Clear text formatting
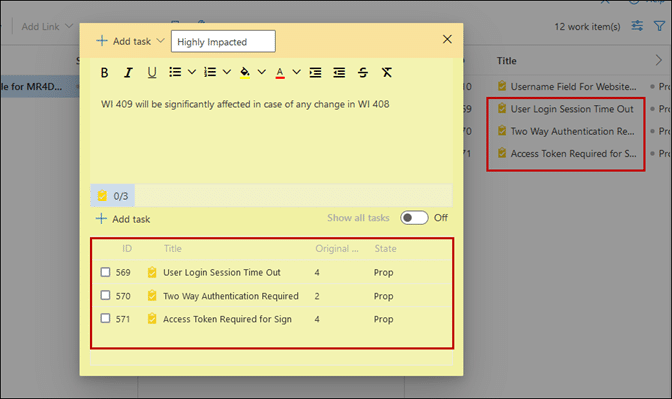The width and height of the screenshot is (672, 399). click(x=387, y=72)
